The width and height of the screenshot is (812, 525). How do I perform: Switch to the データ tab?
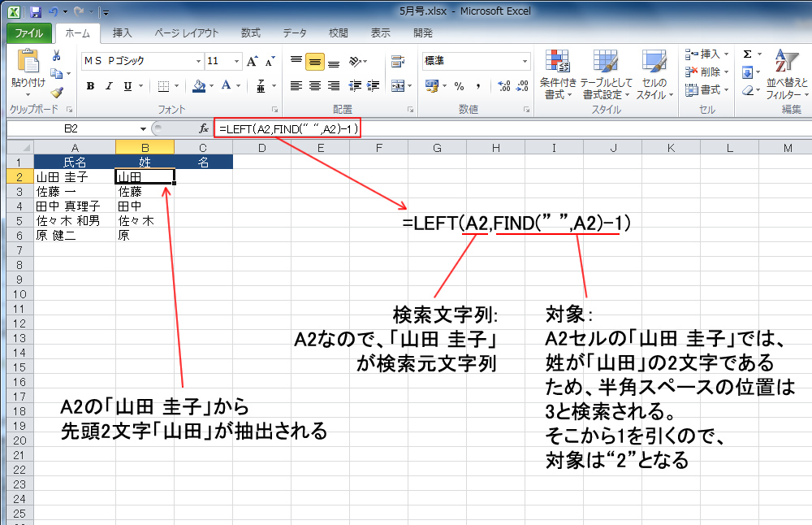click(x=295, y=33)
